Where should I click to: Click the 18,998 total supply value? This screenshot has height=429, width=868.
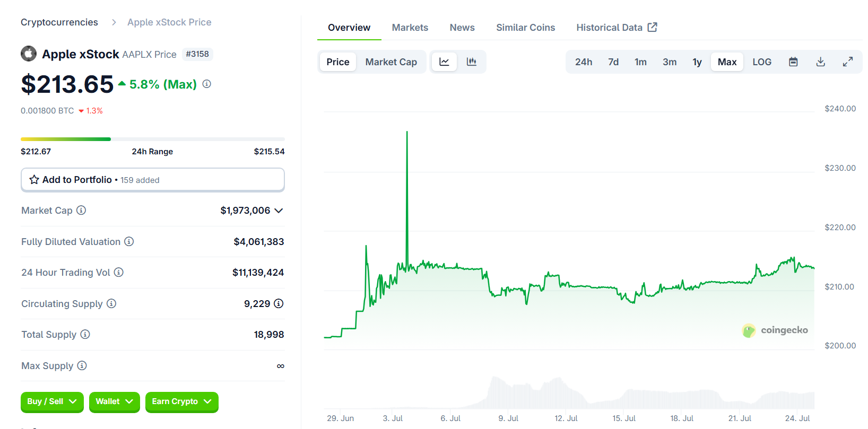click(269, 335)
